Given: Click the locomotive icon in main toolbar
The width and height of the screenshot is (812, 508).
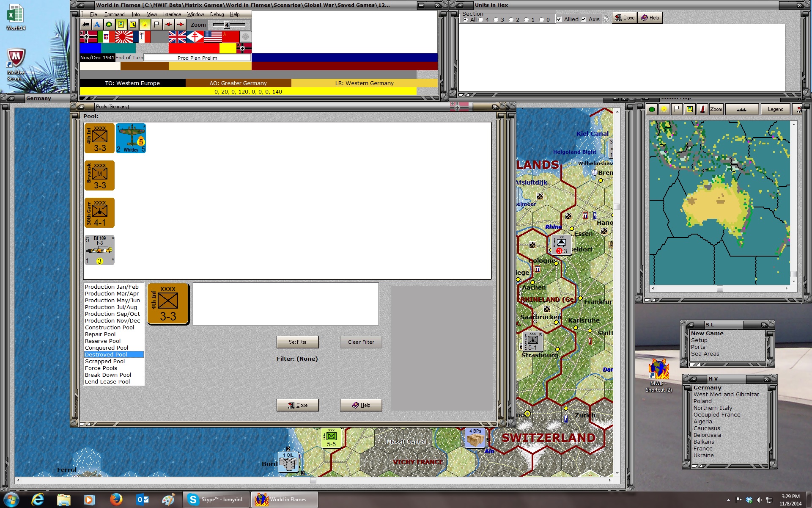Looking at the screenshot, I should (86, 25).
